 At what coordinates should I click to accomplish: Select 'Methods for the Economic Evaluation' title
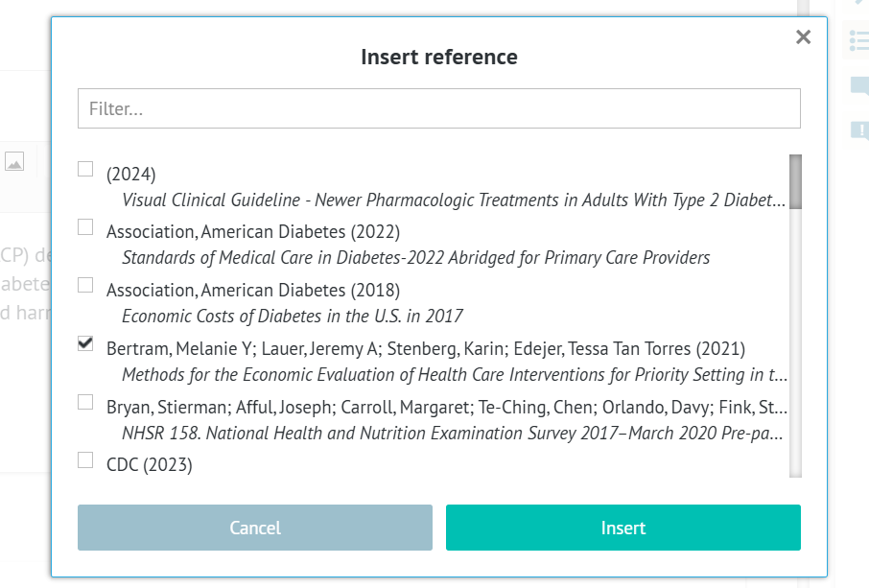point(455,374)
